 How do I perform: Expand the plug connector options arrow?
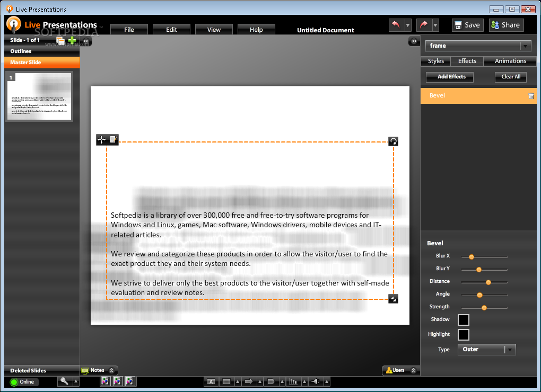[326, 381]
